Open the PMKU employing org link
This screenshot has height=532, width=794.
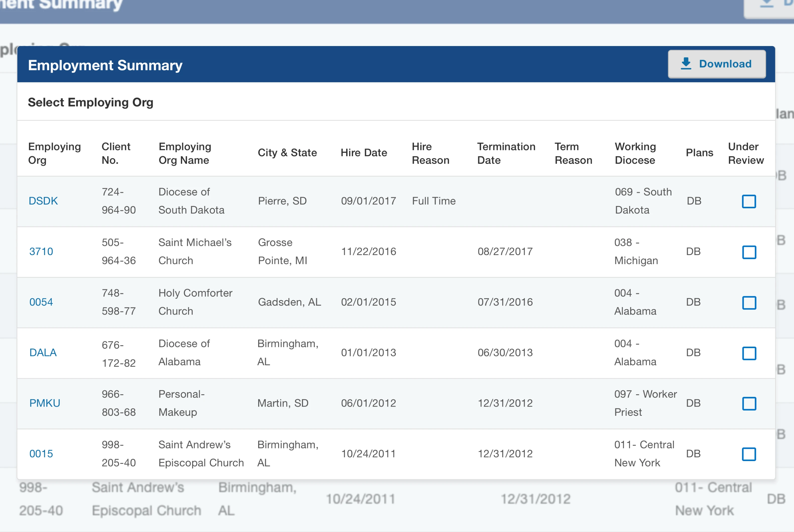tap(45, 403)
